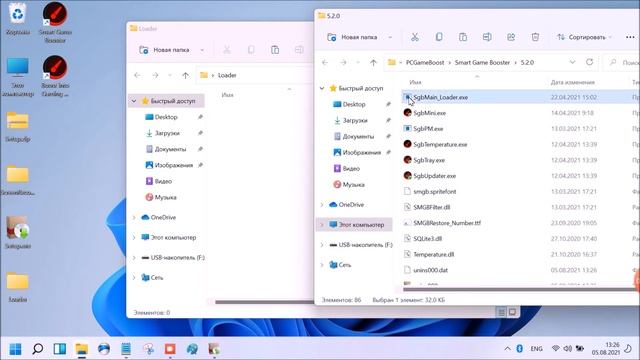
Task: Click Rename icon in 5.2.0 window toolbar
Action: (487, 37)
